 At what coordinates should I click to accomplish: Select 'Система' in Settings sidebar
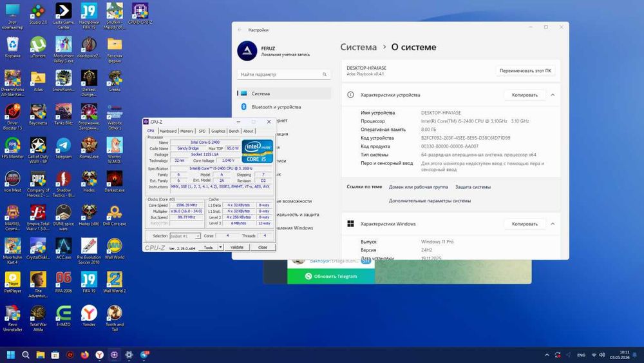tap(284, 93)
